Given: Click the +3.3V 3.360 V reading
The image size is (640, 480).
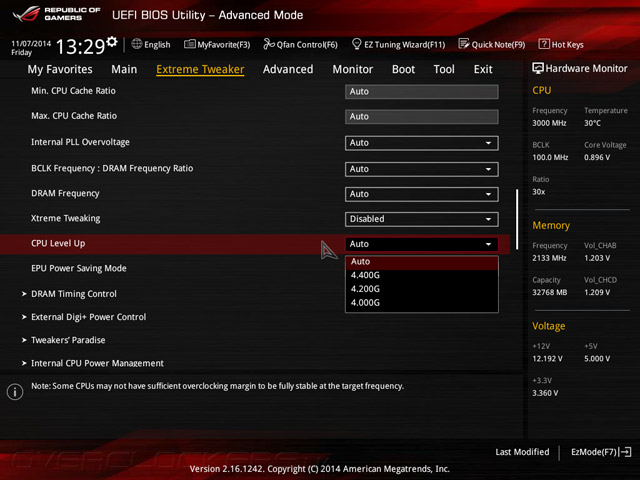Looking at the screenshot, I should (545, 393).
